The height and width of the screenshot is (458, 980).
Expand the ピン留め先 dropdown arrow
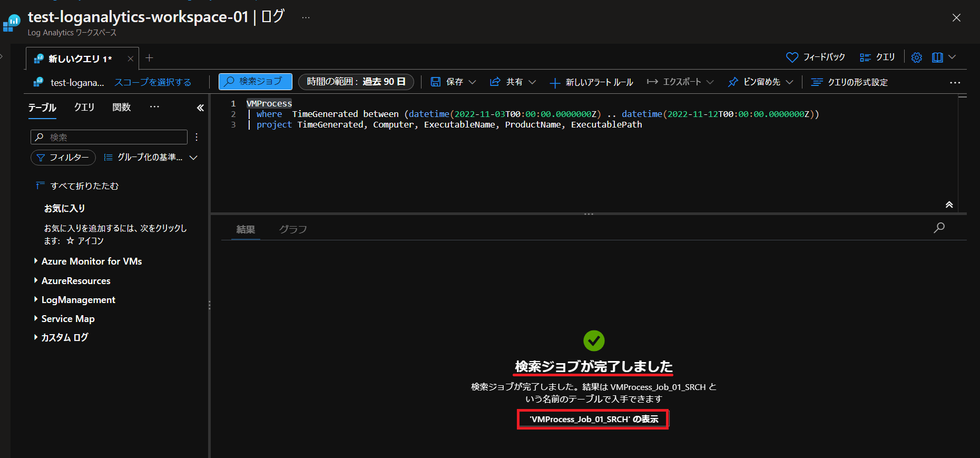(x=789, y=82)
